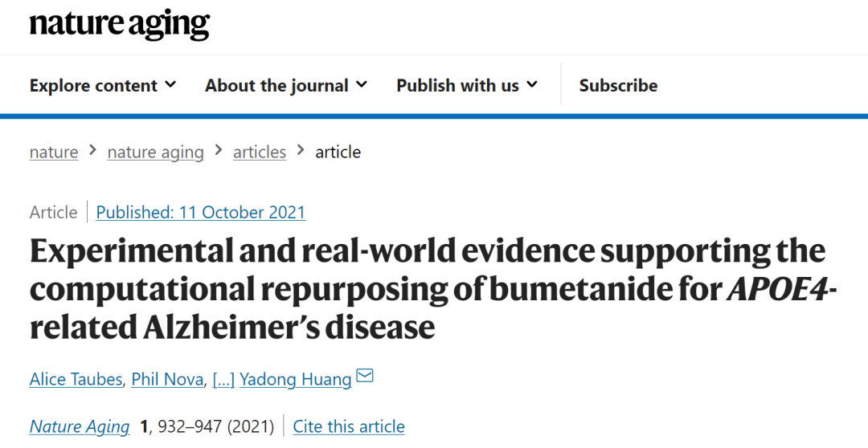Open author Alice Taubes profile

(76, 379)
